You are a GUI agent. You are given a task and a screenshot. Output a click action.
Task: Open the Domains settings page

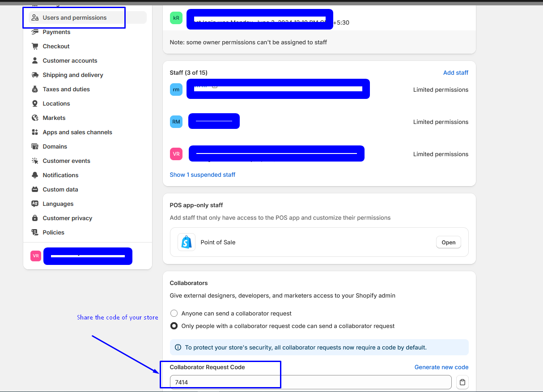[x=55, y=147]
